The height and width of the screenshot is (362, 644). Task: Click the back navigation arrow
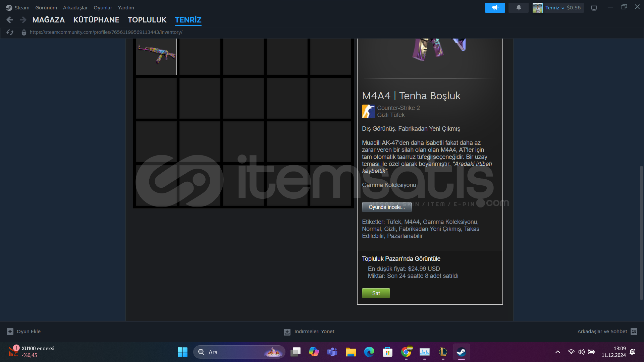pyautogui.click(x=10, y=20)
